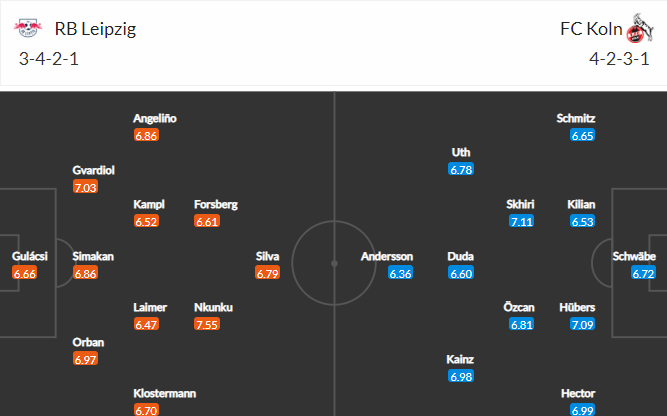Open Orban's player details
This screenshot has height=416, width=667.
(88, 342)
